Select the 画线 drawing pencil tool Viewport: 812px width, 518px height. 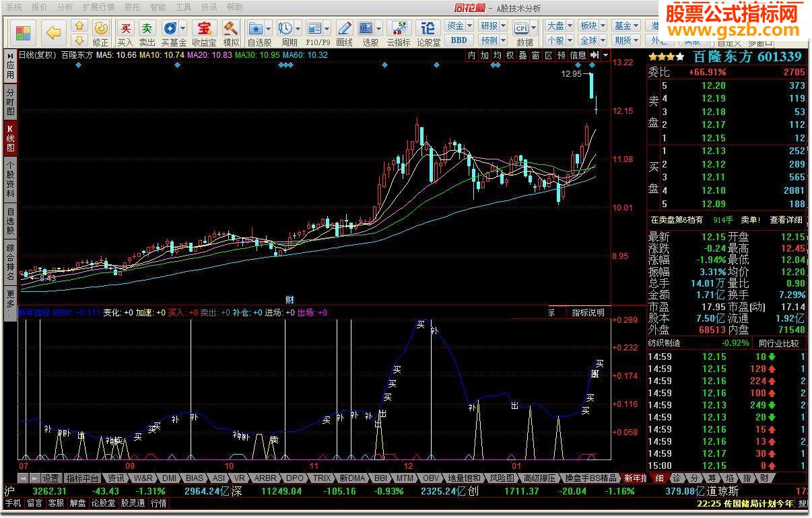tap(345, 32)
